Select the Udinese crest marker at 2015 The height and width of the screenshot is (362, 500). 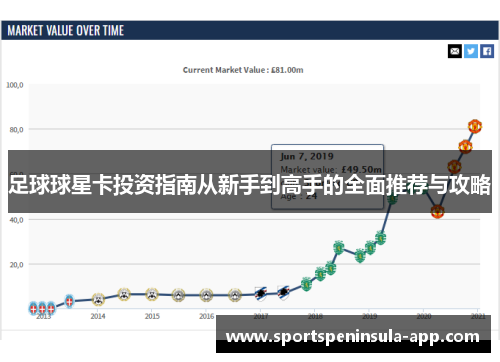152,294
